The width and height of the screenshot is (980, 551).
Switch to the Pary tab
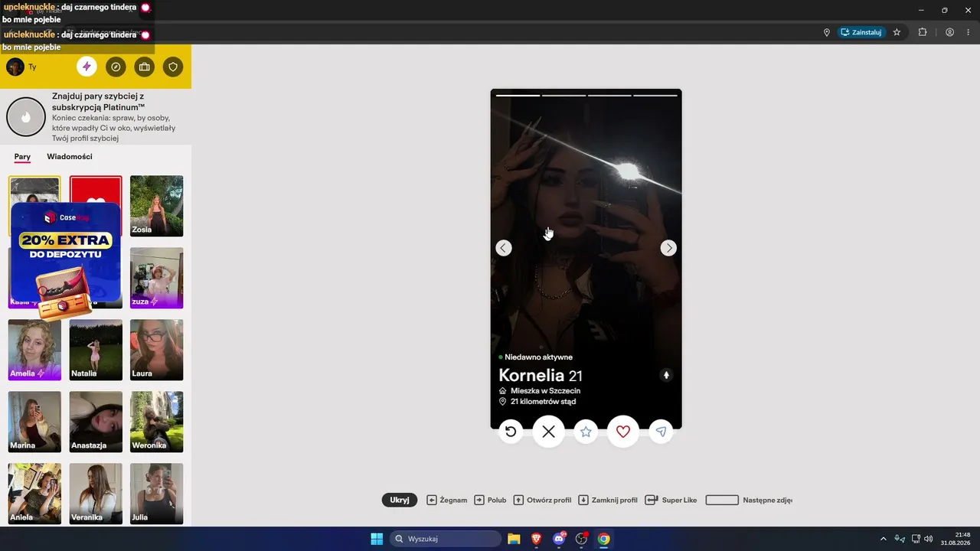click(x=22, y=157)
